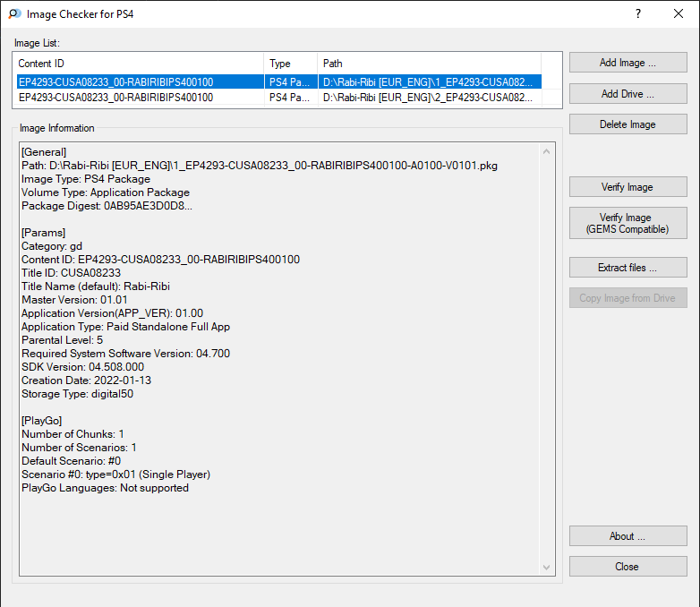This screenshot has width=700, height=607.
Task: Sort by Content ID column header
Action: pyautogui.click(x=140, y=64)
